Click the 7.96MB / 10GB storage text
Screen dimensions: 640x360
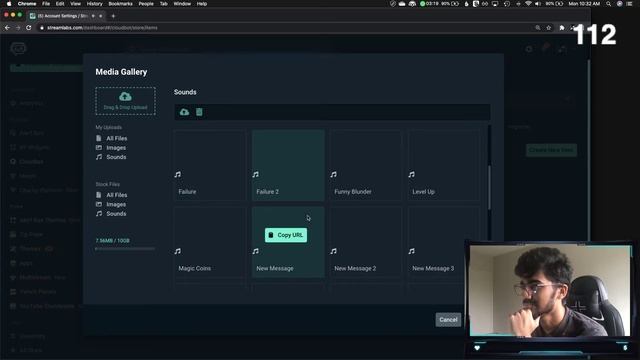tap(112, 241)
